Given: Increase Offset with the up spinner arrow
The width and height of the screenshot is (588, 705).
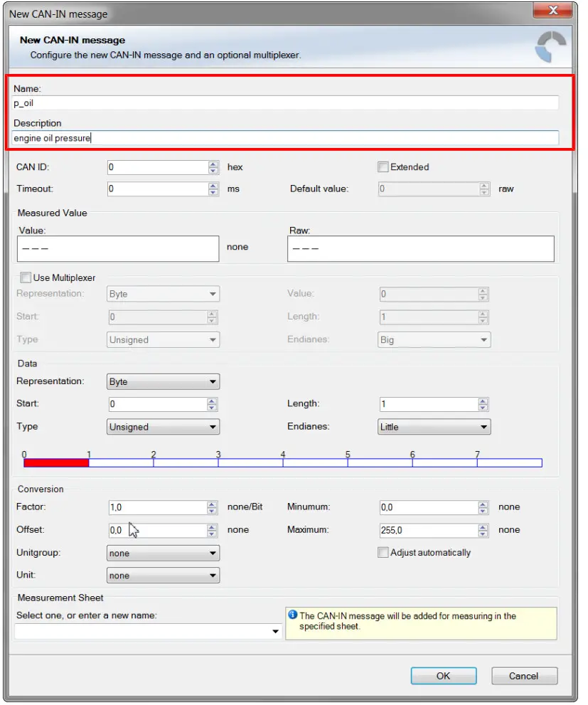Looking at the screenshot, I should (x=212, y=527).
